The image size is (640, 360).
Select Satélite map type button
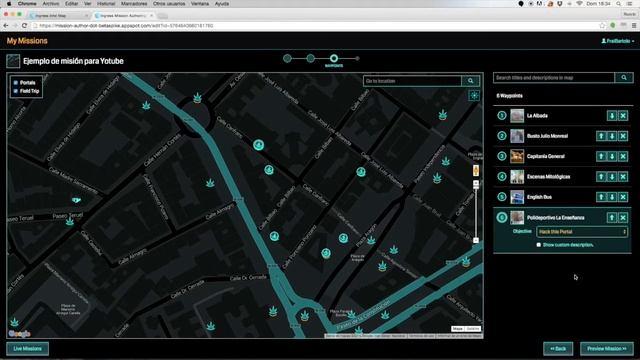(x=473, y=329)
